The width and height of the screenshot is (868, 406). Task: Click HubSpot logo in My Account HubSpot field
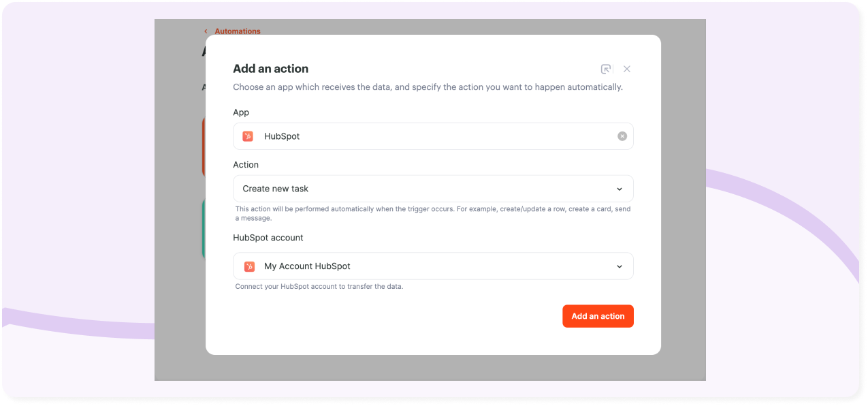[x=250, y=266]
